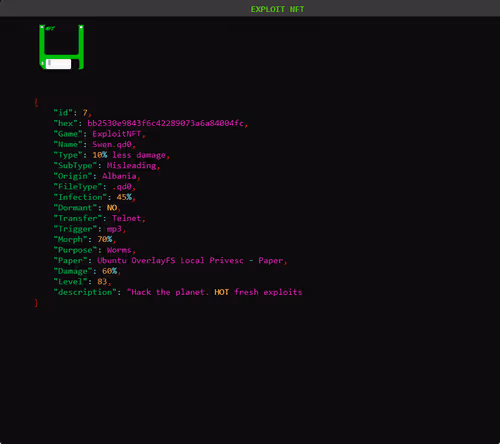Click the Infection value 45%
500x444 pixels.
[124, 197]
